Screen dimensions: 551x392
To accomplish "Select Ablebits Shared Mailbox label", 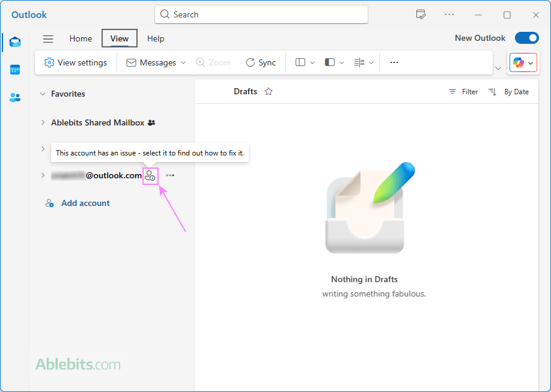I will click(98, 122).
